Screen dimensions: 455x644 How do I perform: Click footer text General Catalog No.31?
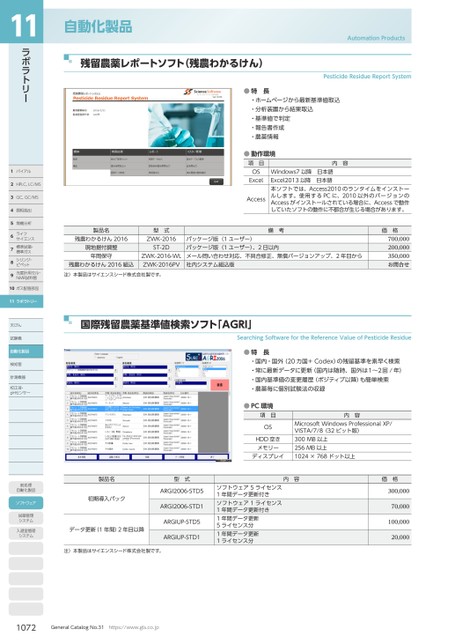click(77, 627)
